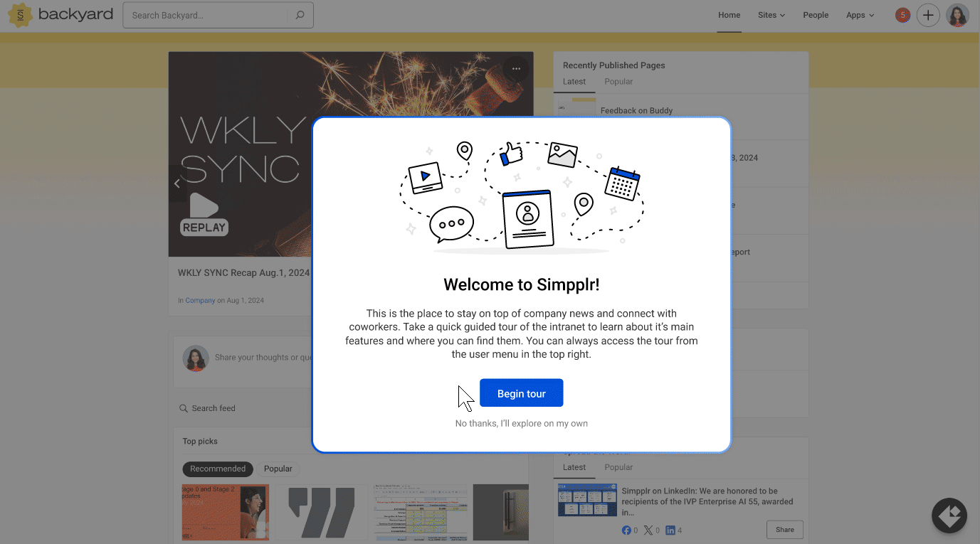Click the Backyard sun logo icon
The height and width of the screenshot is (544, 980).
point(21,15)
